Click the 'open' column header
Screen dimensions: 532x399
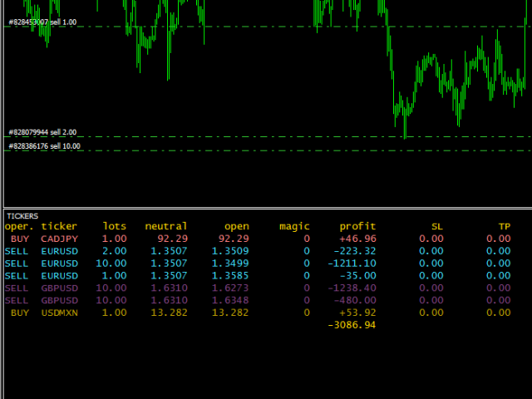[x=237, y=227]
